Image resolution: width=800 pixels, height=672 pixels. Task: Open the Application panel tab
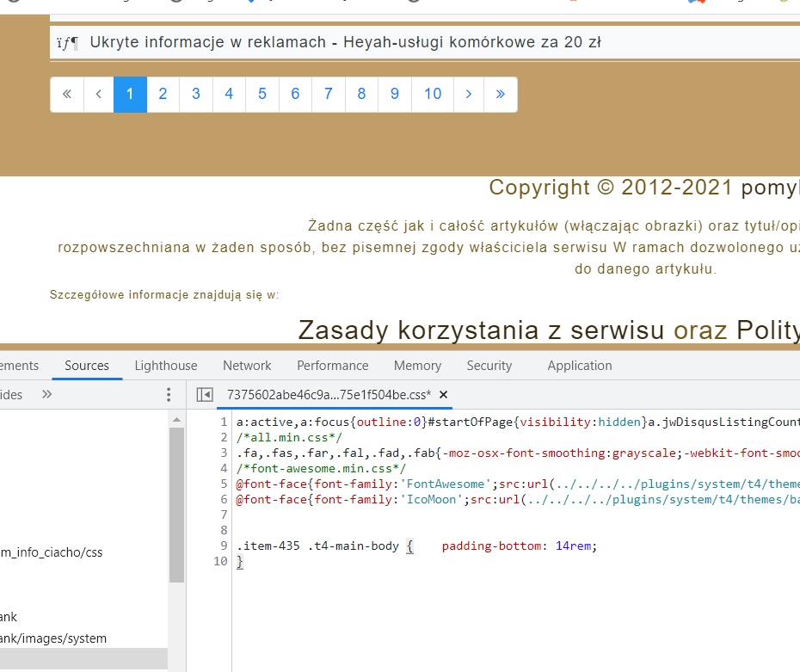click(579, 366)
